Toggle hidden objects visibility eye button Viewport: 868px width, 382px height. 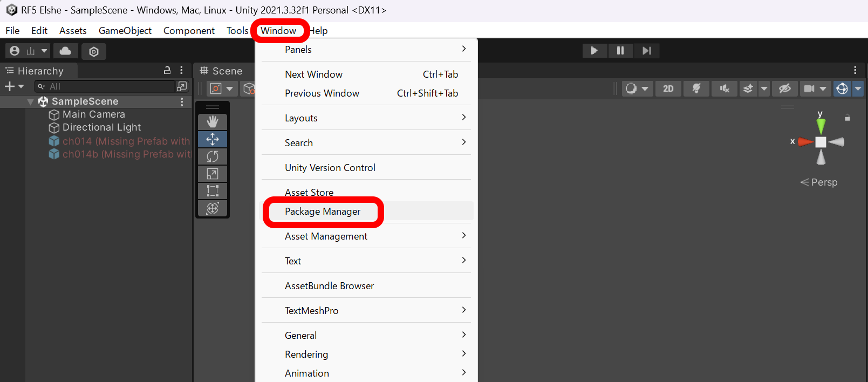(785, 88)
